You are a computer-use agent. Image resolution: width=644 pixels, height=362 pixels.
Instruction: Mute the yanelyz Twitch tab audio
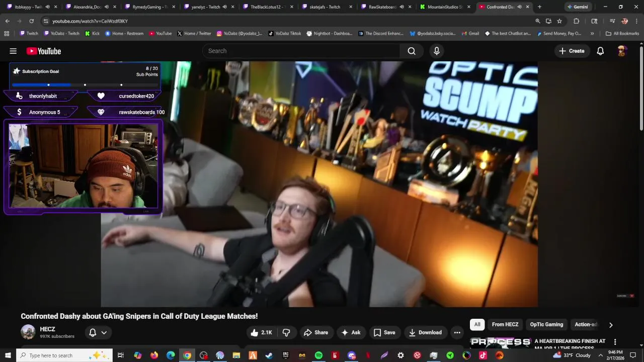click(224, 7)
